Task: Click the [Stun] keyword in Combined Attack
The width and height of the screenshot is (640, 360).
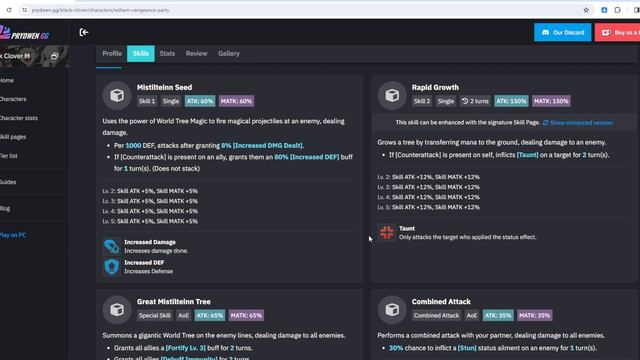Action: tap(467, 348)
